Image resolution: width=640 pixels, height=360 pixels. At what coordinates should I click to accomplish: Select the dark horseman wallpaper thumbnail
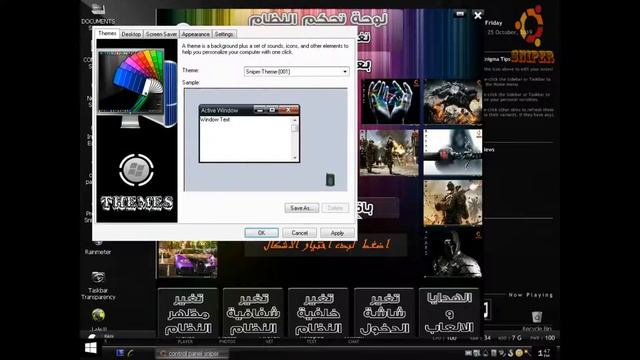(x=453, y=102)
